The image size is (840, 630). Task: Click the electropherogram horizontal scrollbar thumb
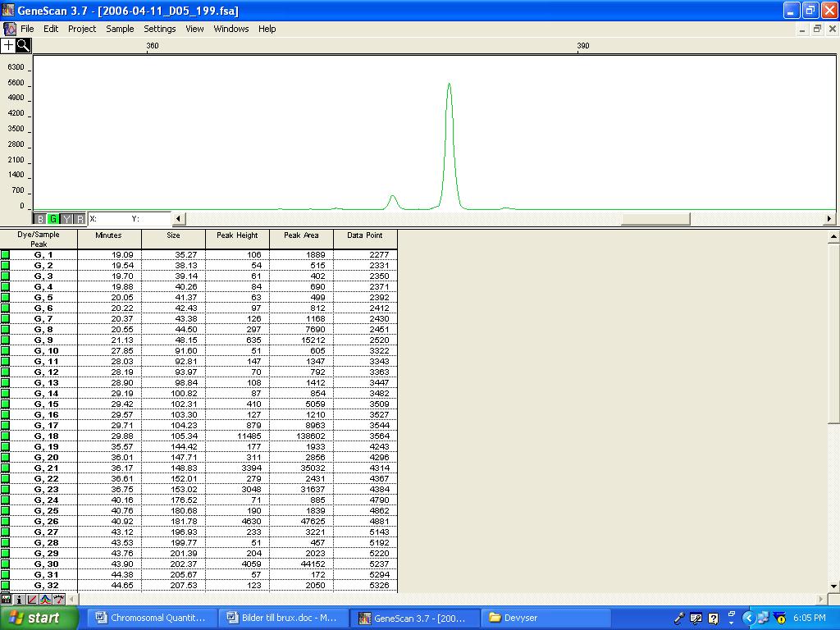(x=655, y=218)
